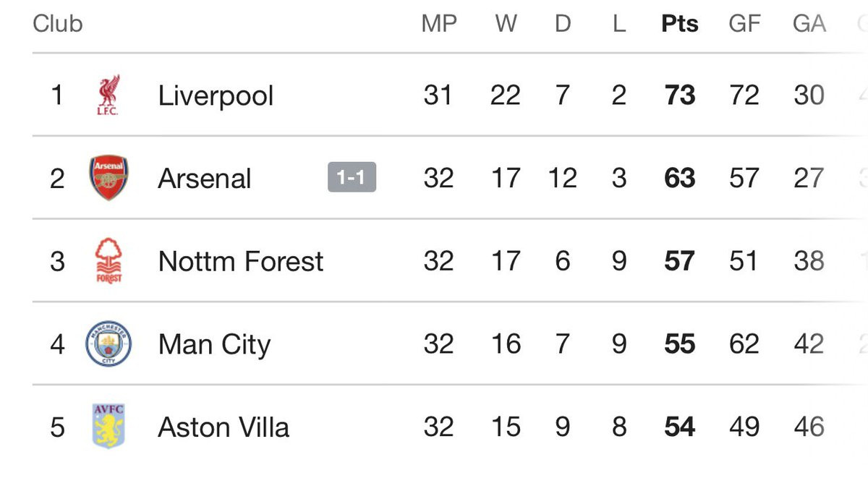Open the Man City team link
This screenshot has height=478, width=868.
(214, 345)
